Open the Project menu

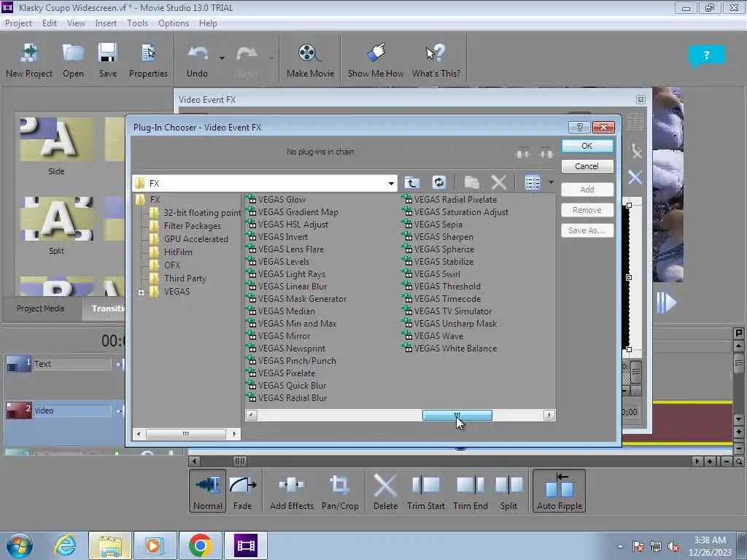(x=18, y=23)
